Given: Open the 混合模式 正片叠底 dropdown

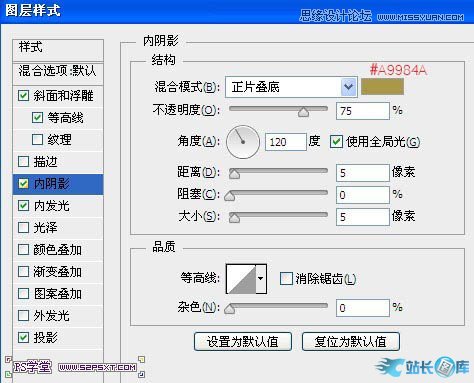Looking at the screenshot, I should click(x=291, y=87).
